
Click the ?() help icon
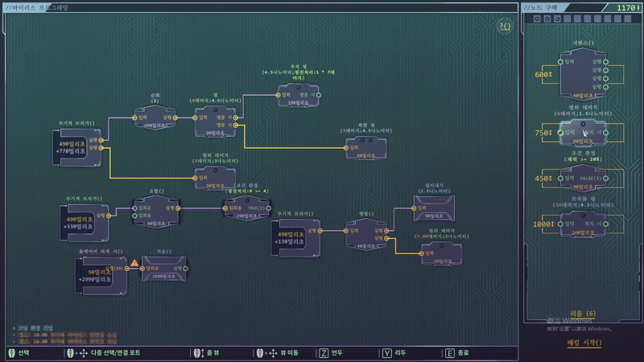click(x=505, y=27)
